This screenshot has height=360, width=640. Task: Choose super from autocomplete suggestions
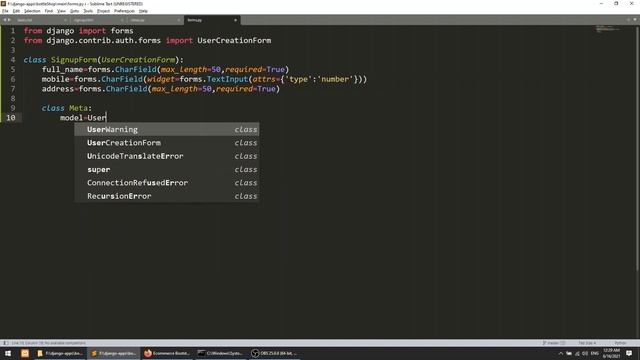(167, 169)
